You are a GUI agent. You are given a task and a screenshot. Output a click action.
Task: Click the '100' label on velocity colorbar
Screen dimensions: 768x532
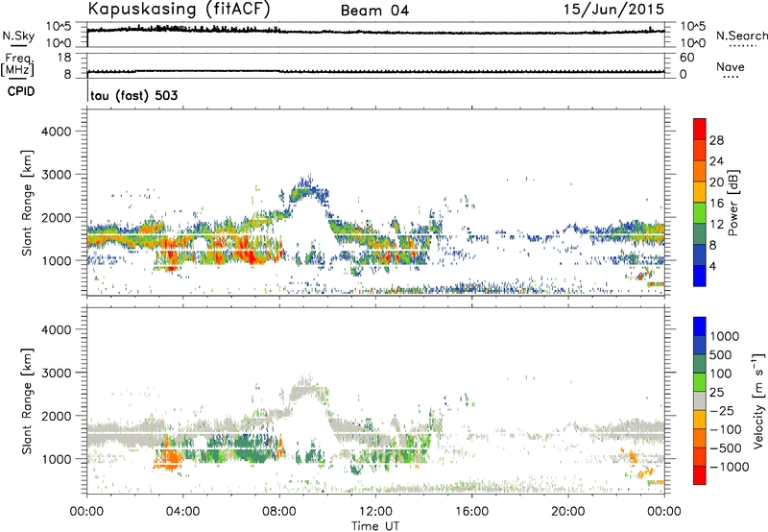click(721, 374)
